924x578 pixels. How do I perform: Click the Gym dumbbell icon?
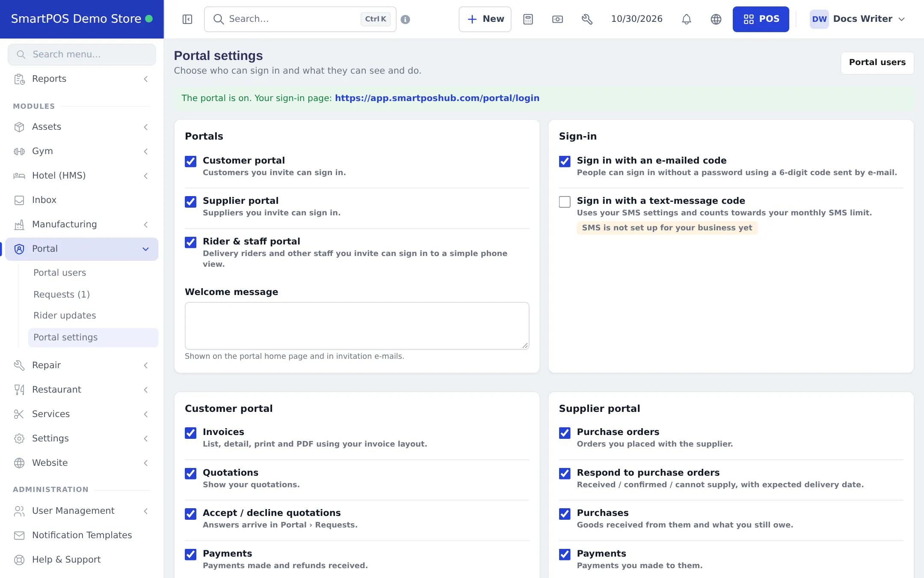tap(19, 151)
